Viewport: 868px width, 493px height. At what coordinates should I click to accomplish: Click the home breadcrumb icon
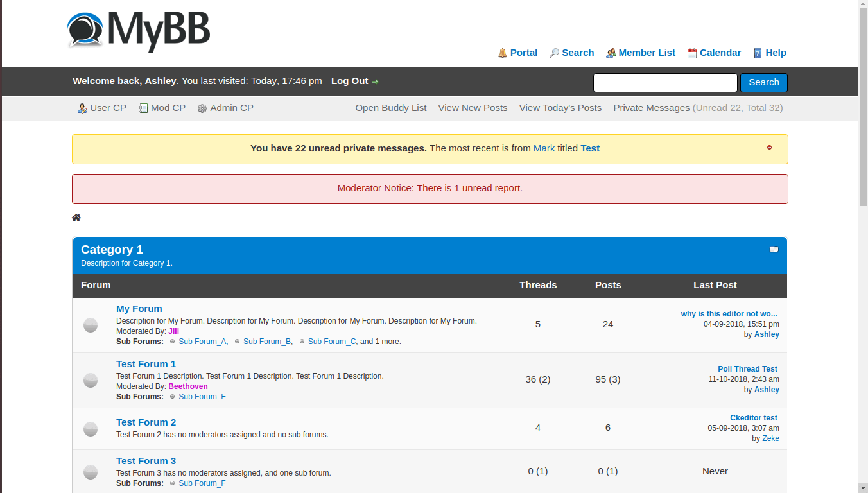[76, 218]
